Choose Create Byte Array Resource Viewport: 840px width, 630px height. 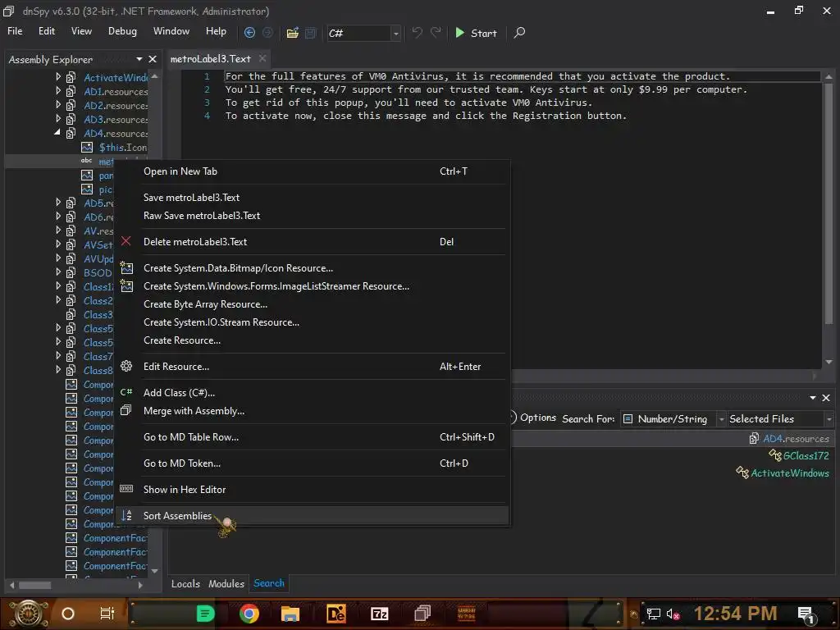(313, 304)
